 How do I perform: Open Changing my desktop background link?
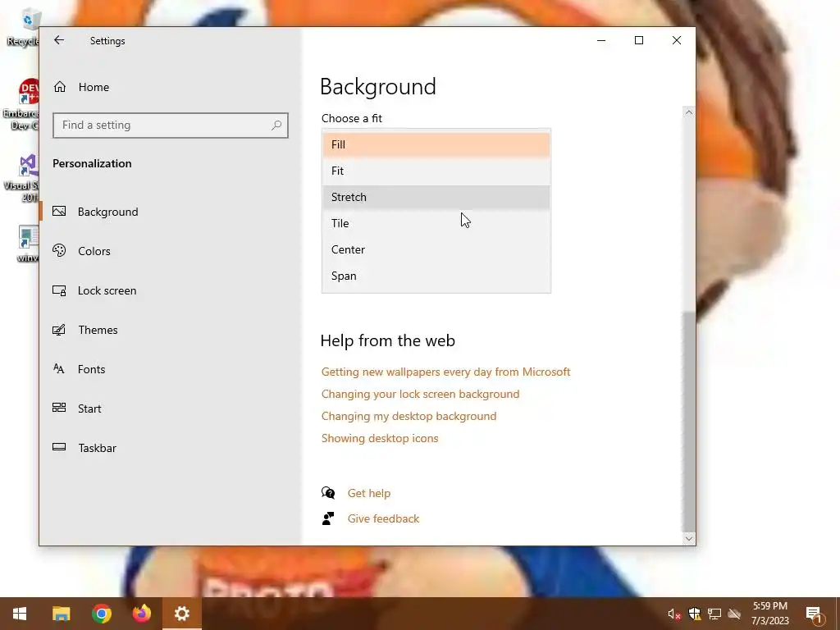click(x=409, y=416)
